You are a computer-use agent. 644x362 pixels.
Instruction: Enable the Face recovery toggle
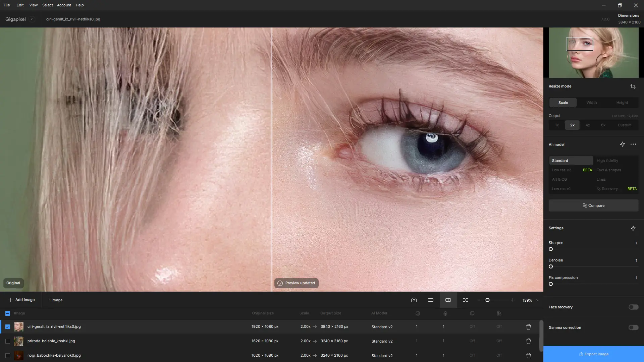[x=633, y=307]
